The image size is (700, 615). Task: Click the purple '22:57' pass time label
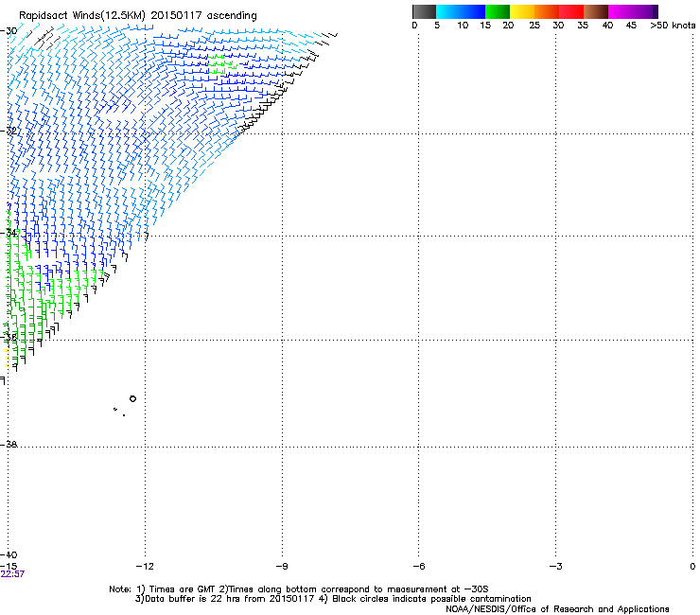[12, 574]
